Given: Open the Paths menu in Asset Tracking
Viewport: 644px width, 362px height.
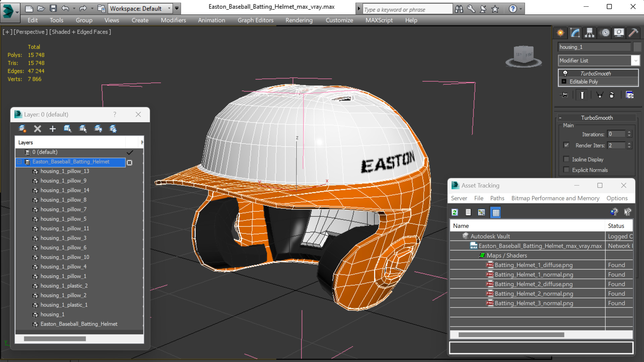Looking at the screenshot, I should coord(497,198).
